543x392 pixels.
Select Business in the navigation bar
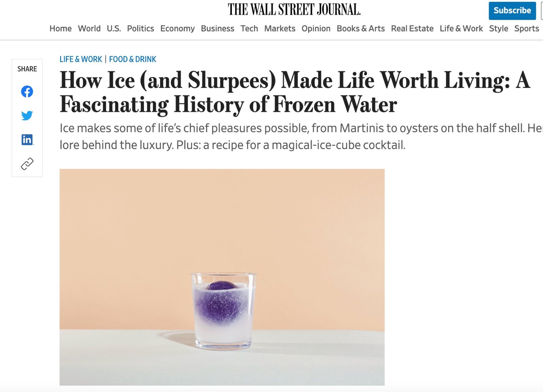tap(218, 29)
